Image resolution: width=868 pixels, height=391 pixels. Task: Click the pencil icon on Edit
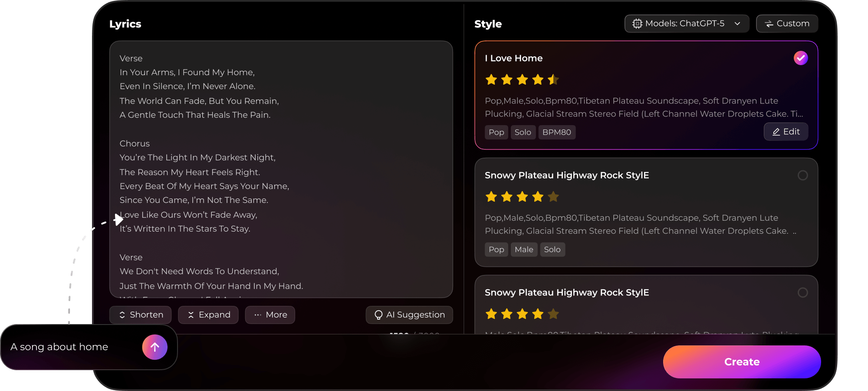776,132
